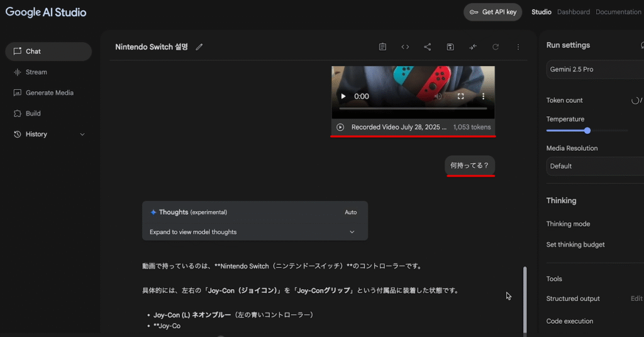
Task: Click Edit next to Structured output
Action: click(636, 299)
